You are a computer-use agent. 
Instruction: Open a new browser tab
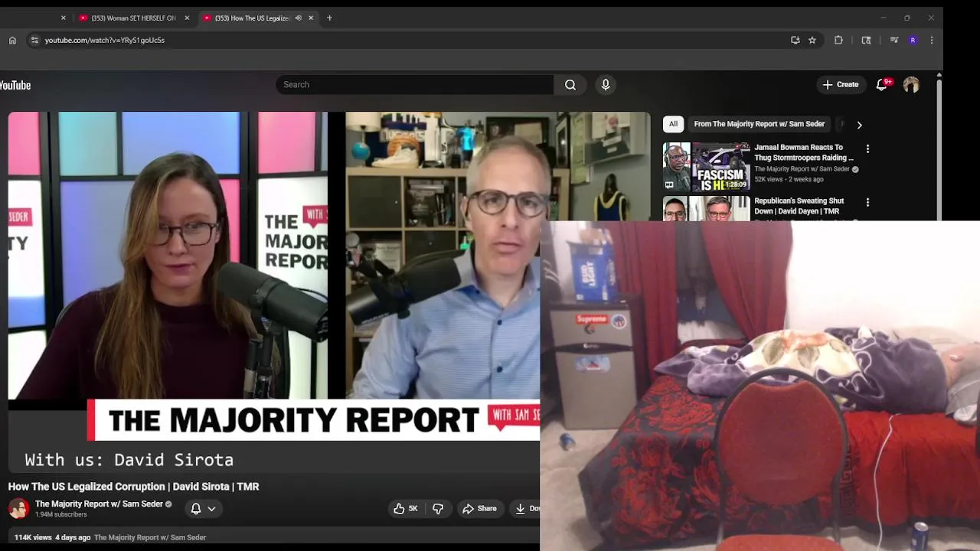(x=329, y=18)
